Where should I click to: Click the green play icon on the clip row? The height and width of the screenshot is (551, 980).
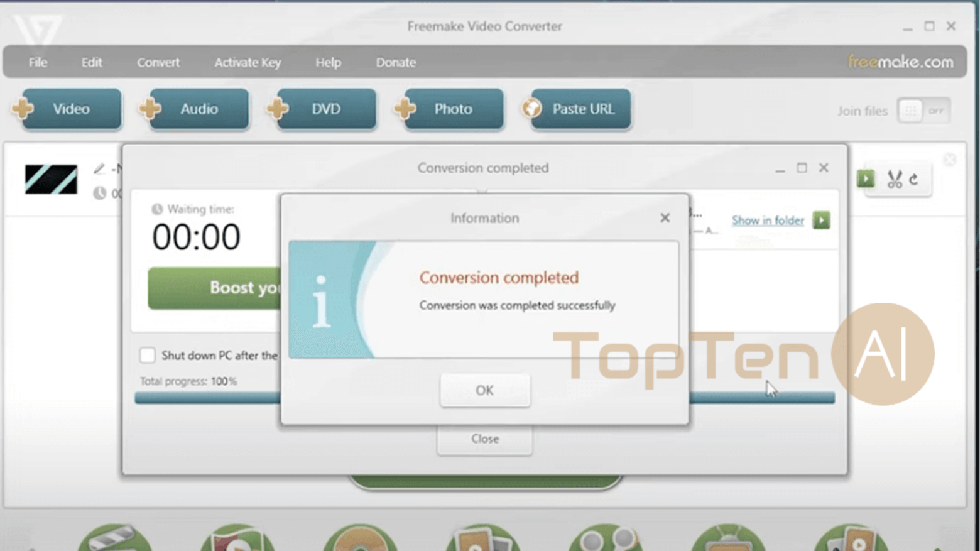pyautogui.click(x=866, y=178)
